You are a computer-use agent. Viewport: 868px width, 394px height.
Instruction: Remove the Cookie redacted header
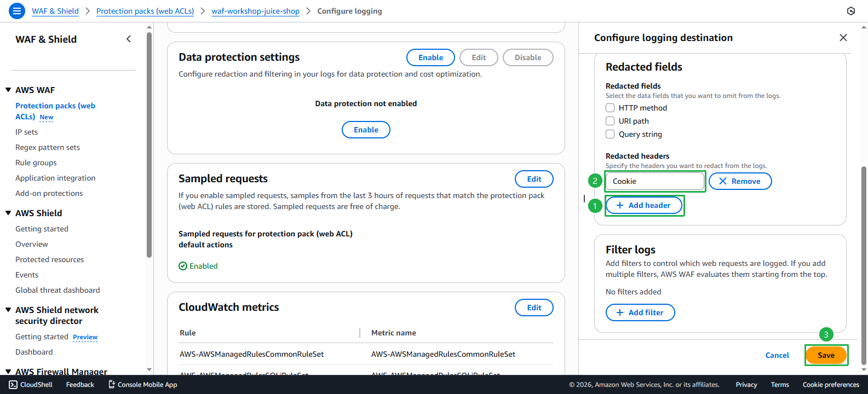[x=740, y=181]
